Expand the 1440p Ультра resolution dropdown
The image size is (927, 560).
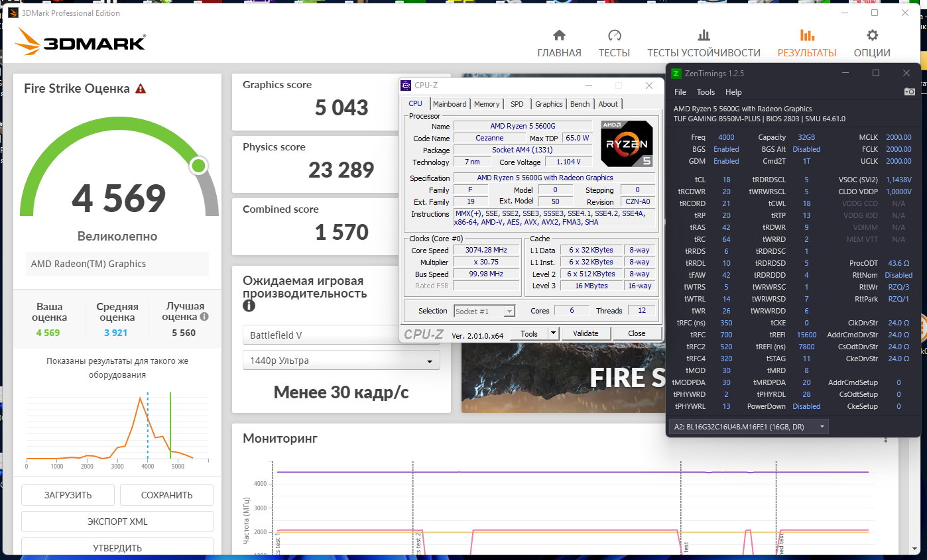coord(341,361)
